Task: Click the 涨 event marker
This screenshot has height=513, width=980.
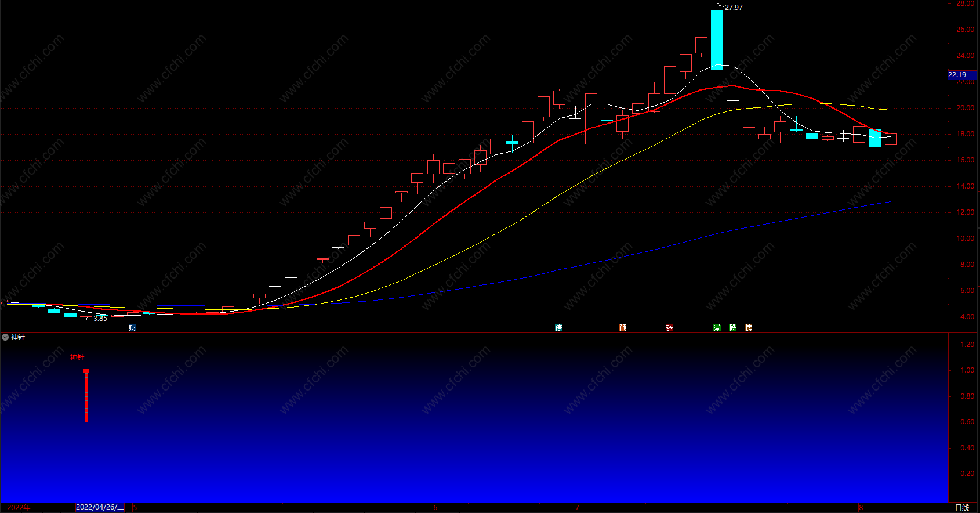Action: 670,328
